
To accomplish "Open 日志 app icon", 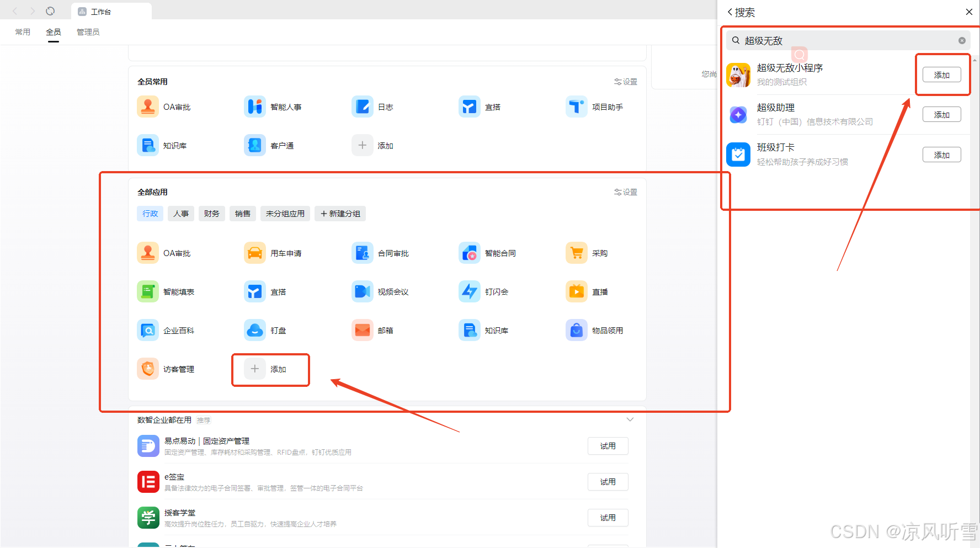I will (x=362, y=107).
